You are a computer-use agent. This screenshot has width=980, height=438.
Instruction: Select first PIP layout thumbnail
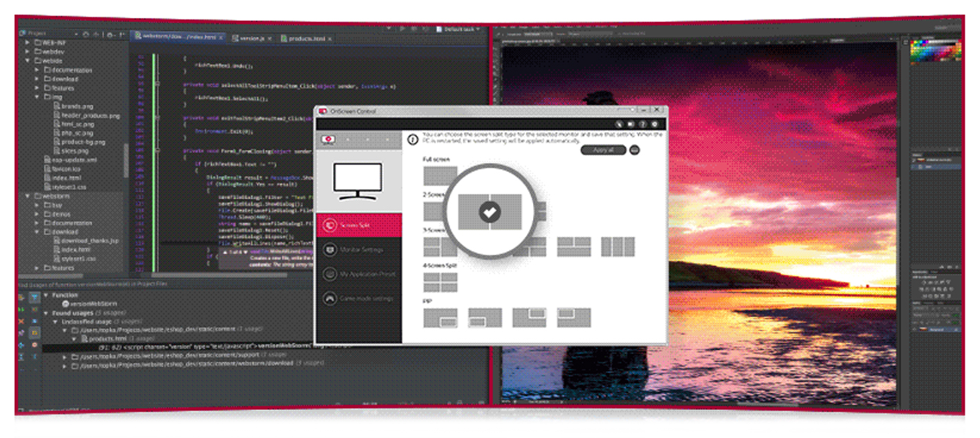pyautogui.click(x=440, y=317)
